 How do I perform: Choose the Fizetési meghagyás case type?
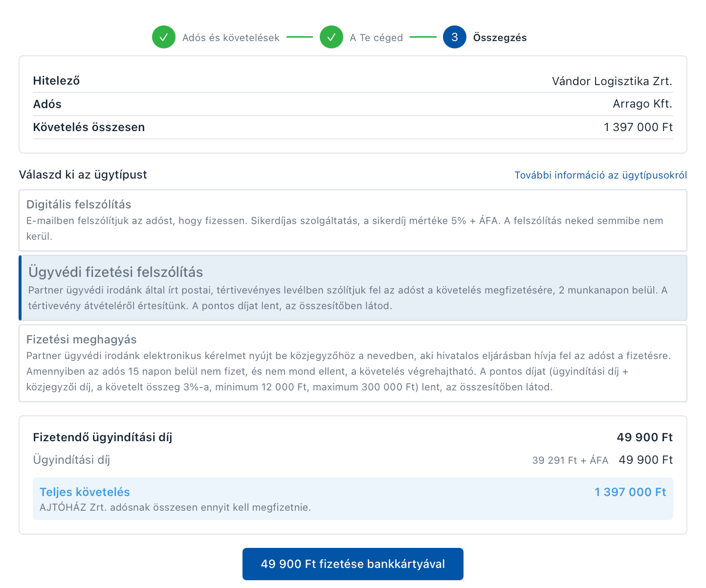(353, 363)
